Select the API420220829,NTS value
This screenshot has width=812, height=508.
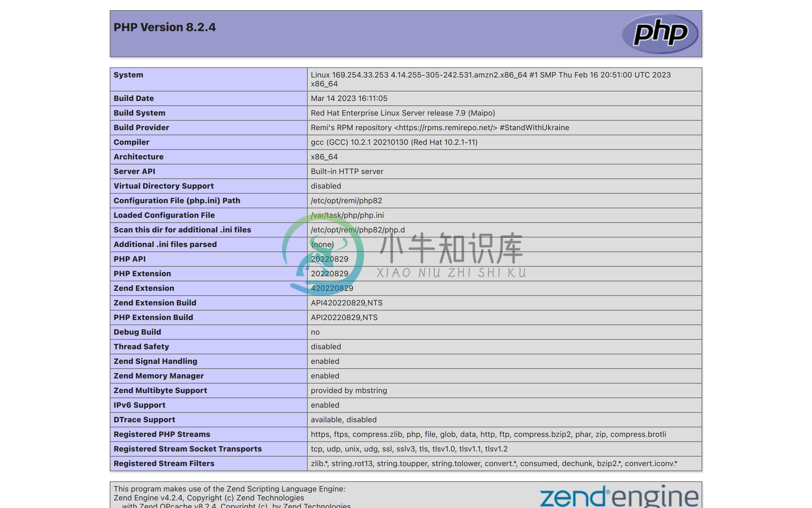click(x=347, y=303)
